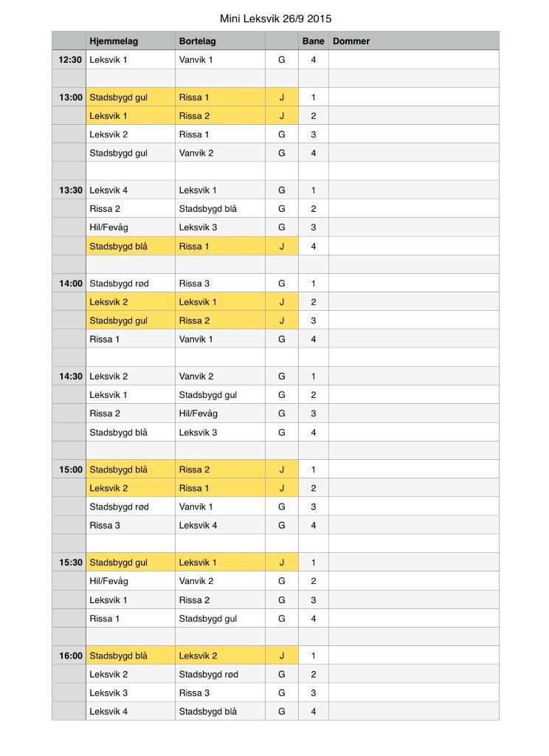Viewport: 549px width, 756px height.
Task: Click the Rissa 3 home team cell at 15:00
Action: (x=130, y=526)
